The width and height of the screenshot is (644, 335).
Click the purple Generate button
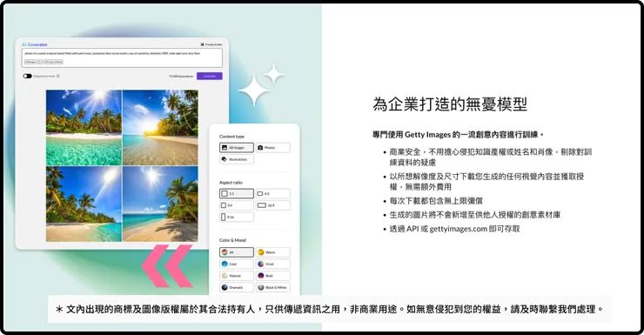pyautogui.click(x=210, y=76)
